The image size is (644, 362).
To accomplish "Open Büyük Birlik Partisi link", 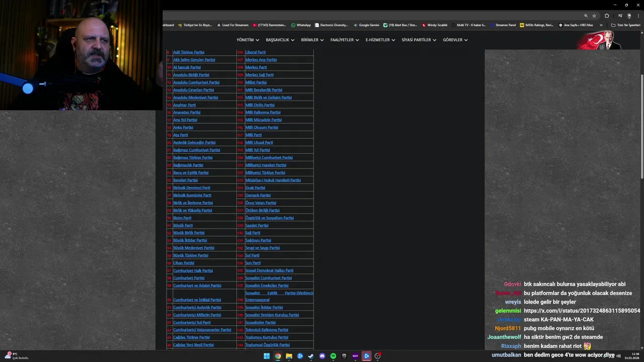I will tap(189, 233).
